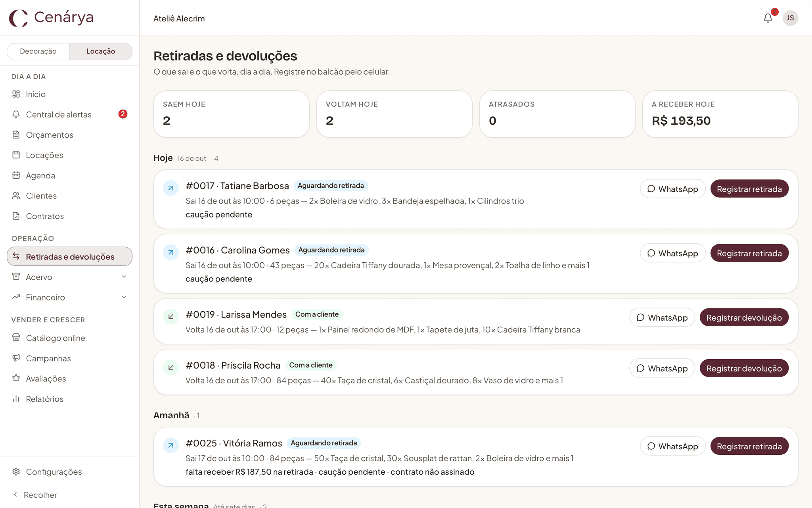Click the Cenárya logo
The image size is (812, 508).
coord(52,17)
